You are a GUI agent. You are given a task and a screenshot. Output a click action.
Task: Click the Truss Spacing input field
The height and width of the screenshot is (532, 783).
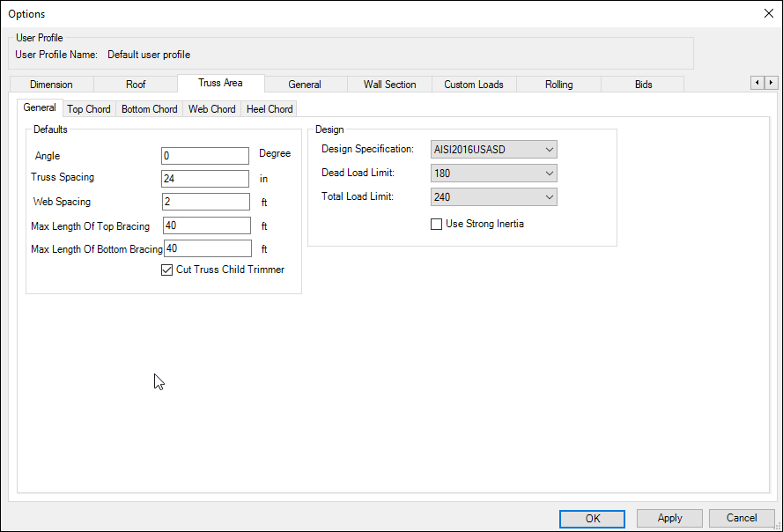(205, 179)
